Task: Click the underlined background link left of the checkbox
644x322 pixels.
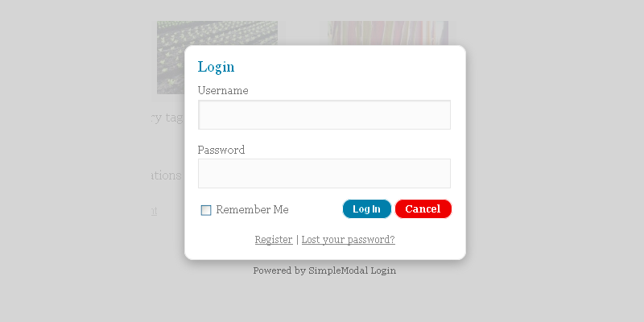Action: pos(154,212)
